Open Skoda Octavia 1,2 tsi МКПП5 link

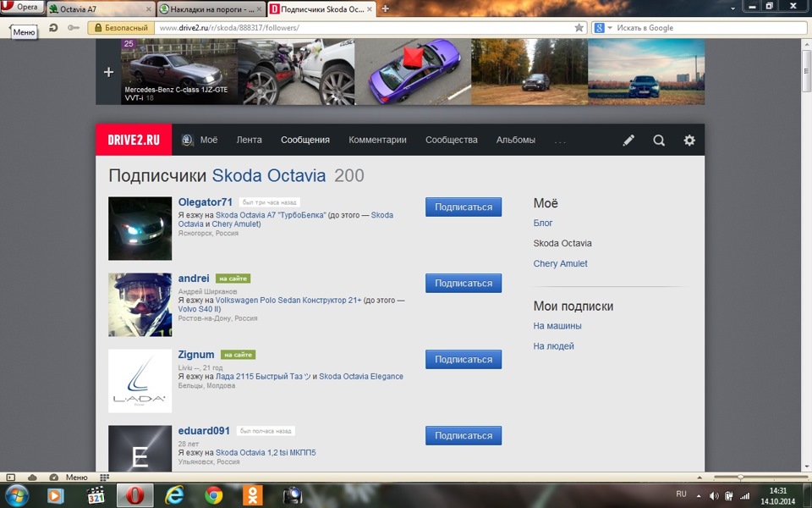(x=266, y=452)
